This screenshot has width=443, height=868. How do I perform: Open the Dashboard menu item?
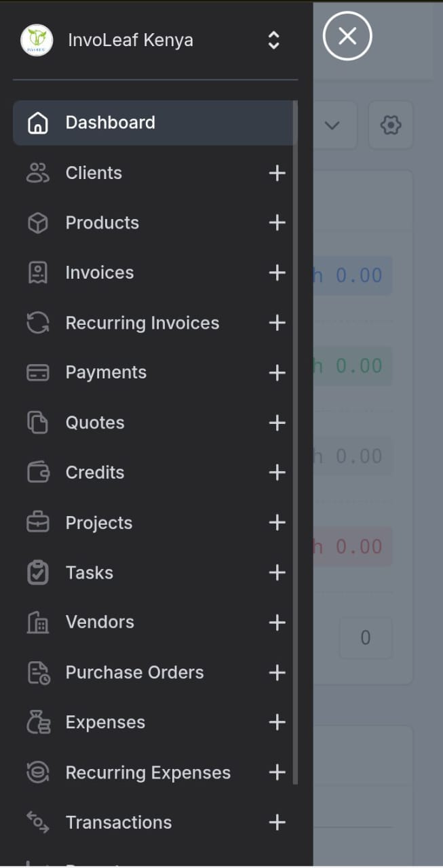[110, 123]
